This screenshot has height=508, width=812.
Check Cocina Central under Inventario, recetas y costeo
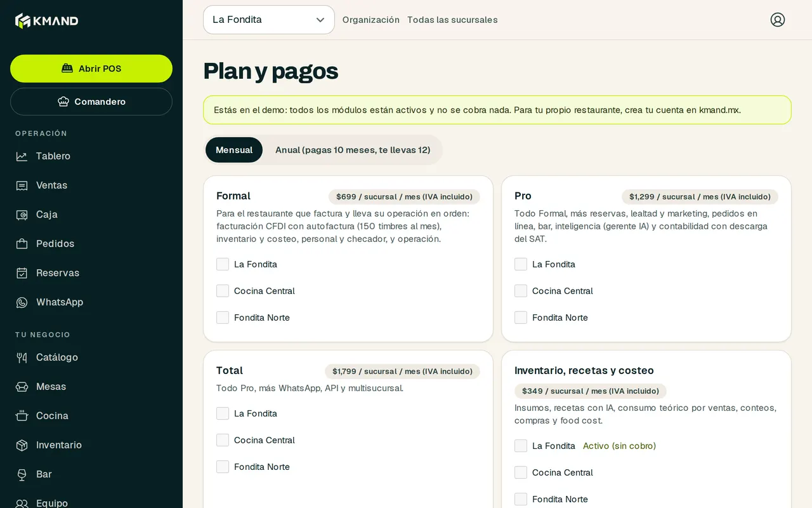tap(521, 472)
